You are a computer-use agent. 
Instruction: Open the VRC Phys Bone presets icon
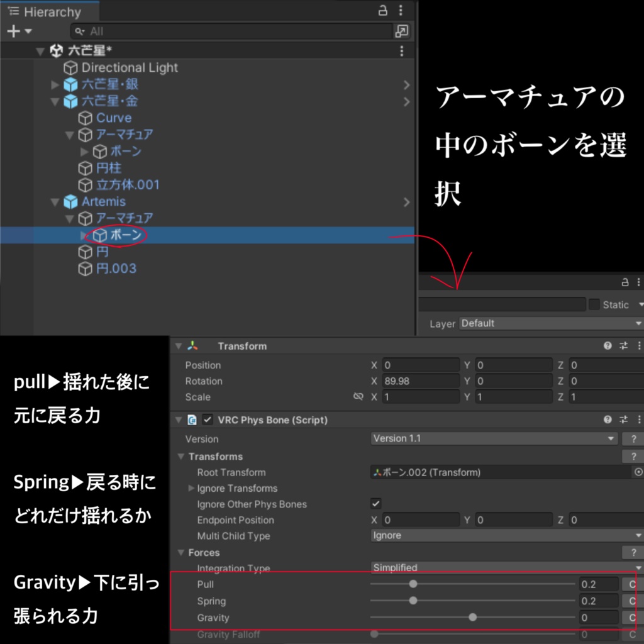(623, 419)
